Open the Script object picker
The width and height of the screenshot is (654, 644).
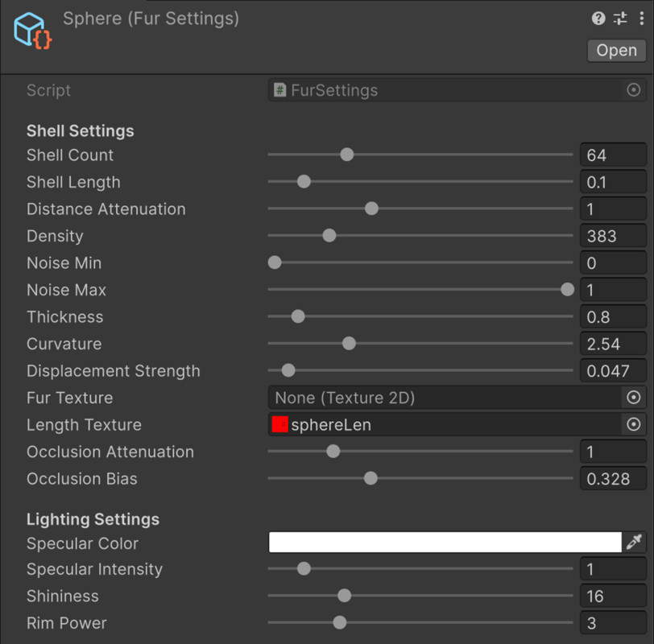634,90
